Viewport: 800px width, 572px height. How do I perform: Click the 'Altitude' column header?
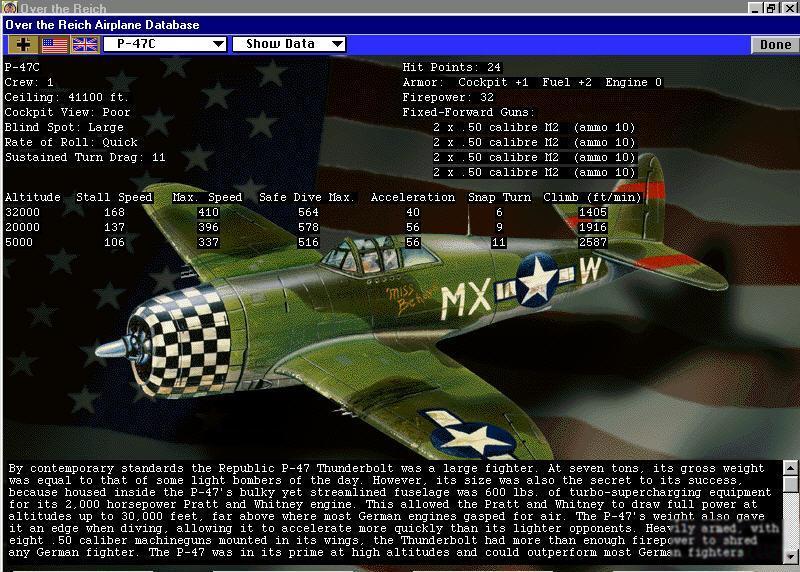click(x=33, y=197)
